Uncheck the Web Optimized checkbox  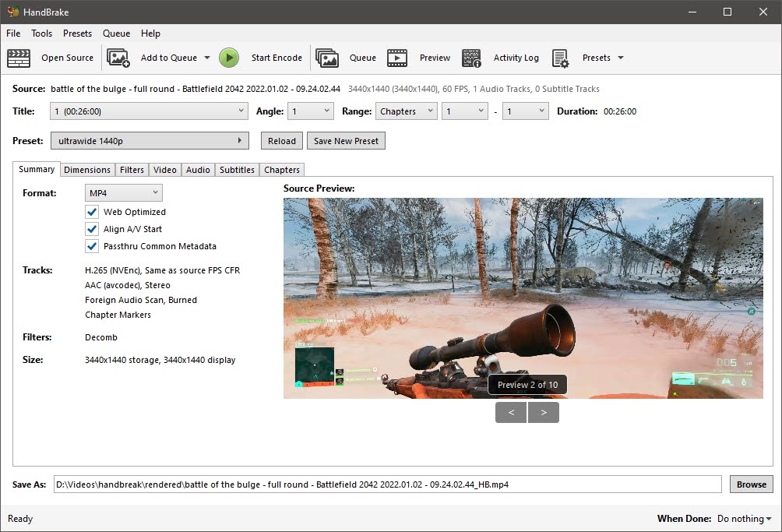coord(92,212)
